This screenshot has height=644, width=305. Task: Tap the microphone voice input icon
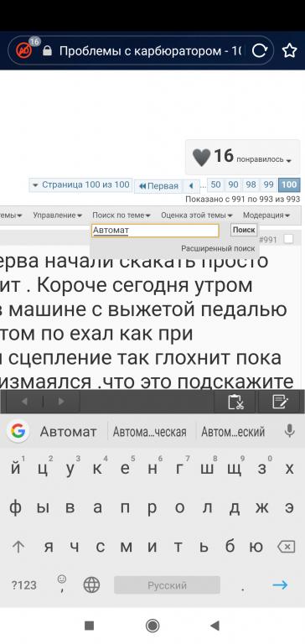(290, 431)
